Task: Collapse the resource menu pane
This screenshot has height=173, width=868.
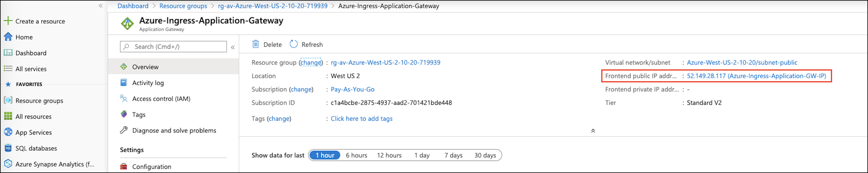Action: point(233,47)
